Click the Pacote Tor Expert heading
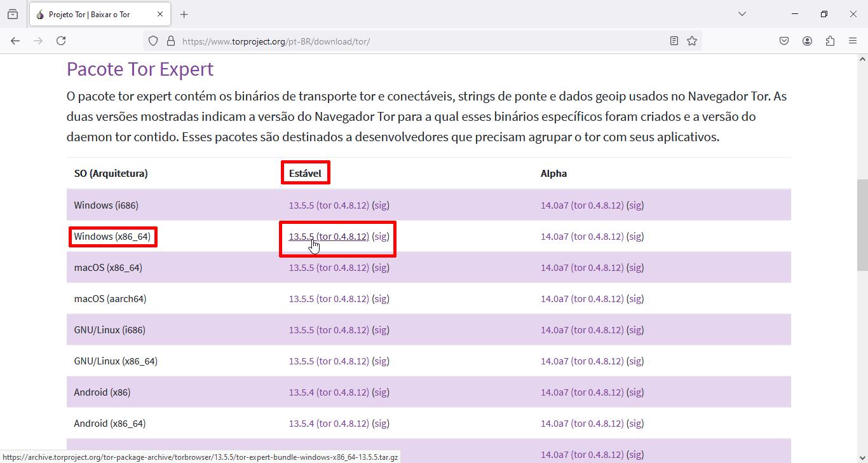The image size is (868, 463). 140,69
